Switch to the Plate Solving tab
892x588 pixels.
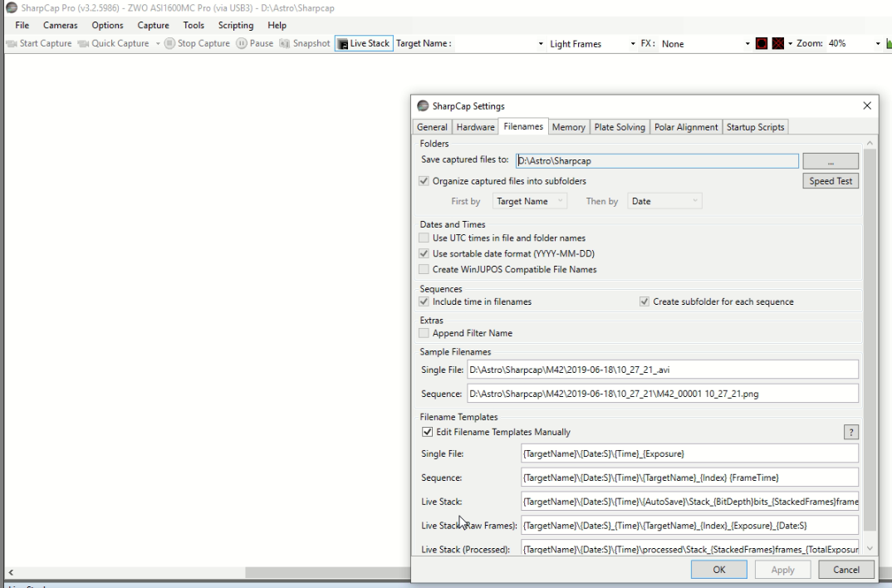click(x=620, y=127)
